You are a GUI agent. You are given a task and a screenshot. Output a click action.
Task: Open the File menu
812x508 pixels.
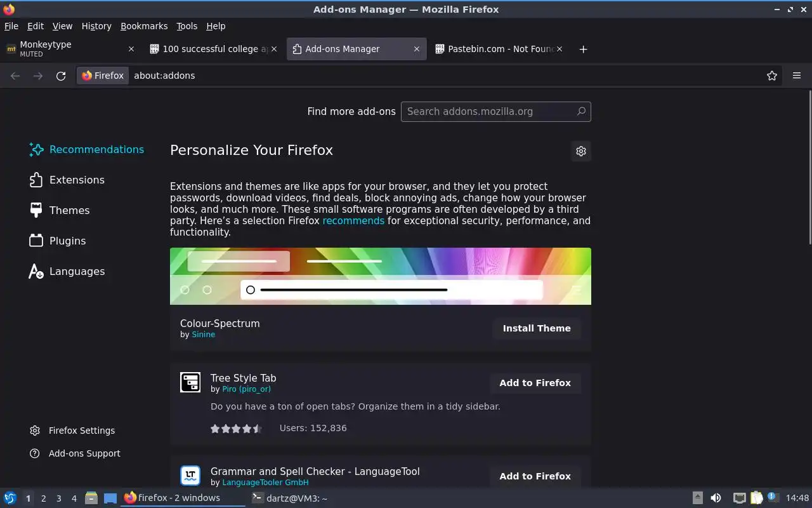(11, 26)
